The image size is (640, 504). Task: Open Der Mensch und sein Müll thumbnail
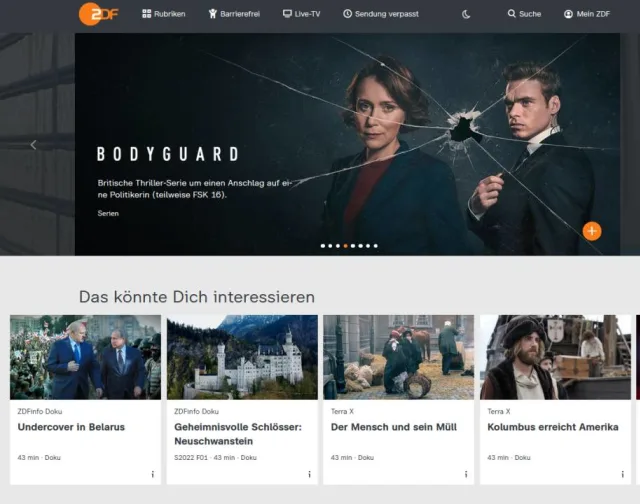pos(398,357)
